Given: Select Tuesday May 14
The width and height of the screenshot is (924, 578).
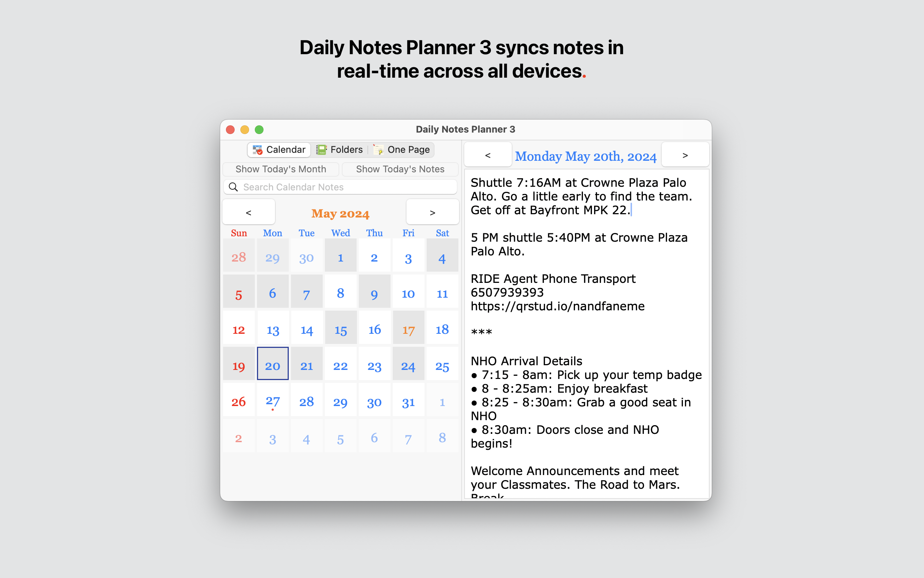Looking at the screenshot, I should tap(306, 328).
